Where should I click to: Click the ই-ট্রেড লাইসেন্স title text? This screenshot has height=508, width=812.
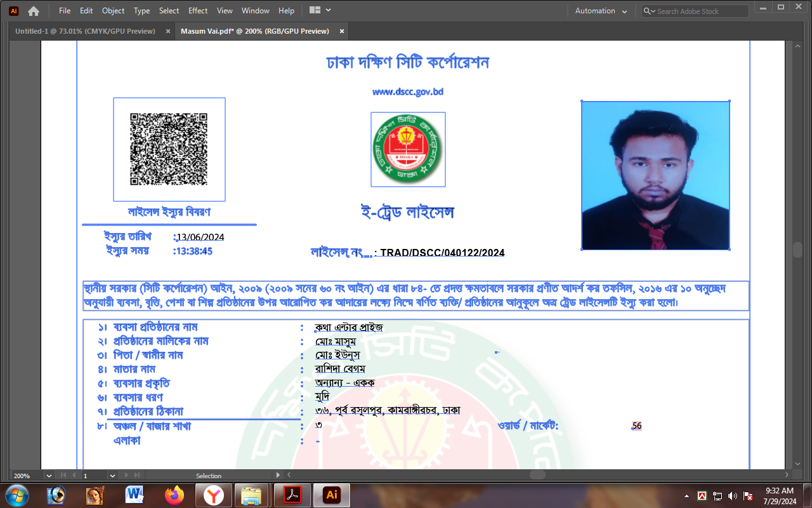click(x=407, y=212)
